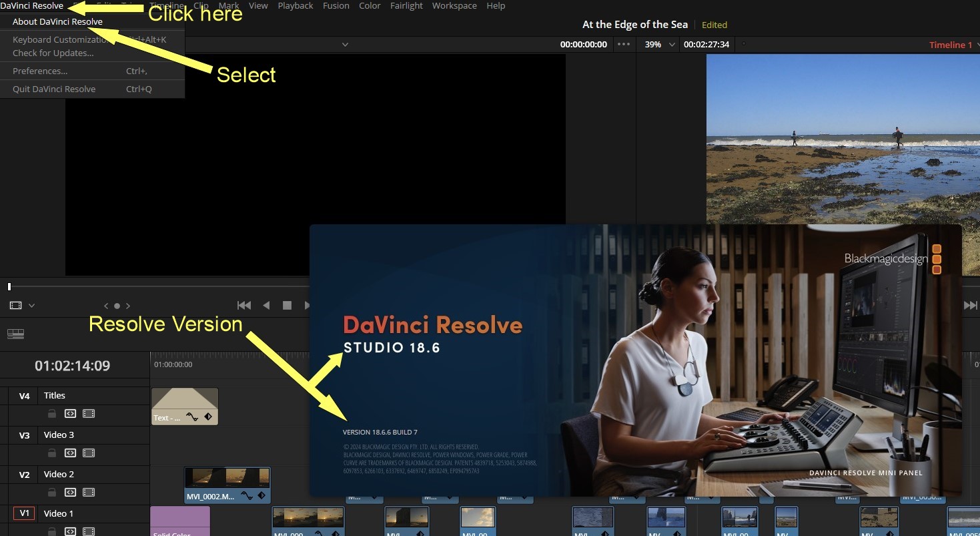Open the Color menu

[x=370, y=5]
